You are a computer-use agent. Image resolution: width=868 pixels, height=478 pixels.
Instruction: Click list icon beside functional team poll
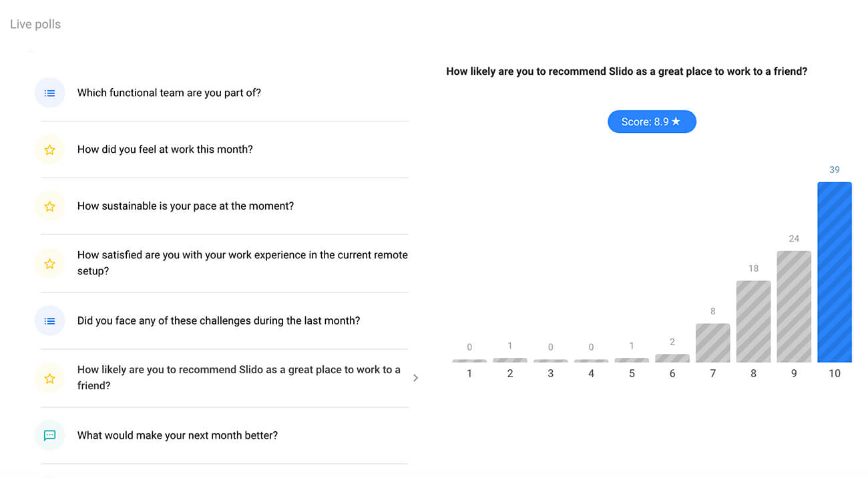(49, 93)
